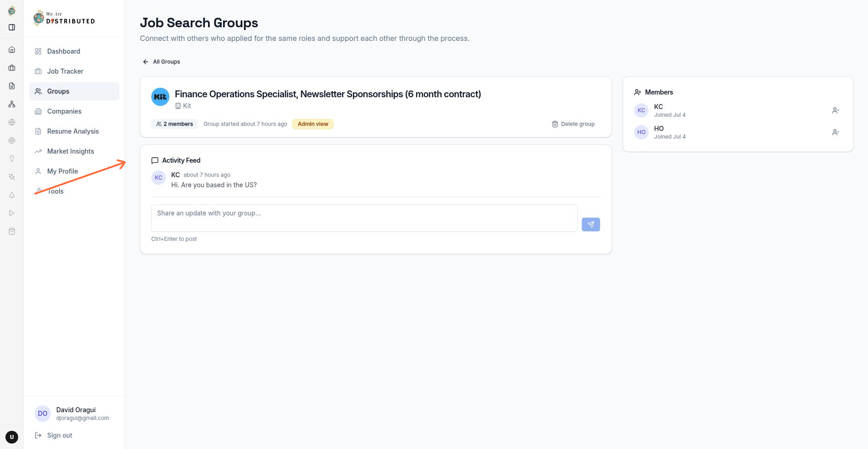Screen dimensions: 868x449
Task: Click the 'Group started about 7 hours ago' text
Action: point(245,124)
